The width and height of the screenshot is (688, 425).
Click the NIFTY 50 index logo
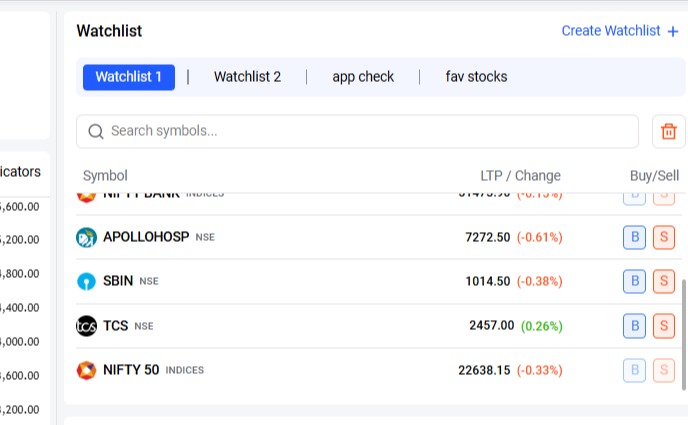pyautogui.click(x=86, y=370)
